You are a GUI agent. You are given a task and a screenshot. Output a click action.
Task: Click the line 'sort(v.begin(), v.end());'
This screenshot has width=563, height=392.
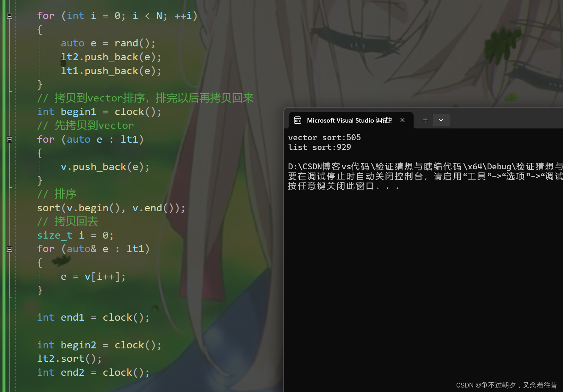pyautogui.click(x=111, y=208)
